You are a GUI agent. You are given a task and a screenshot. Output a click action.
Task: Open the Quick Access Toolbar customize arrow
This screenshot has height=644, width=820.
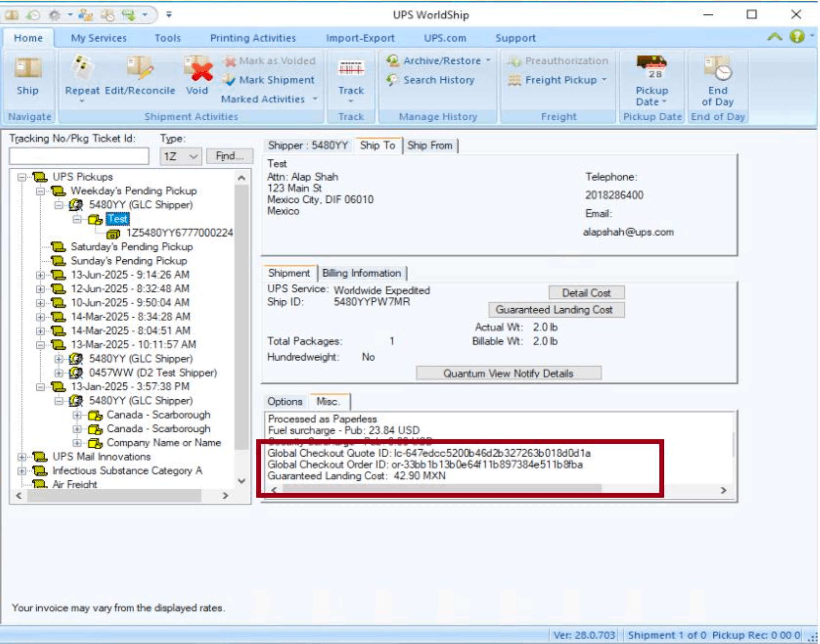(x=169, y=15)
